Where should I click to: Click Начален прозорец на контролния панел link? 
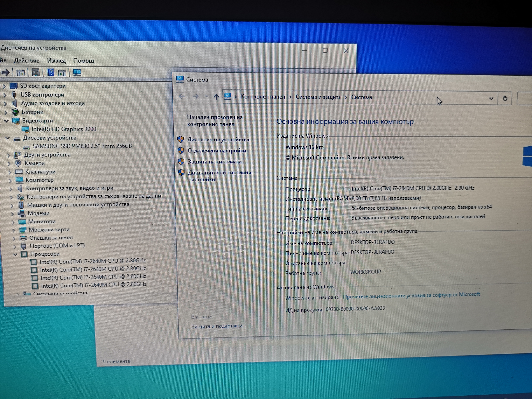tap(215, 120)
